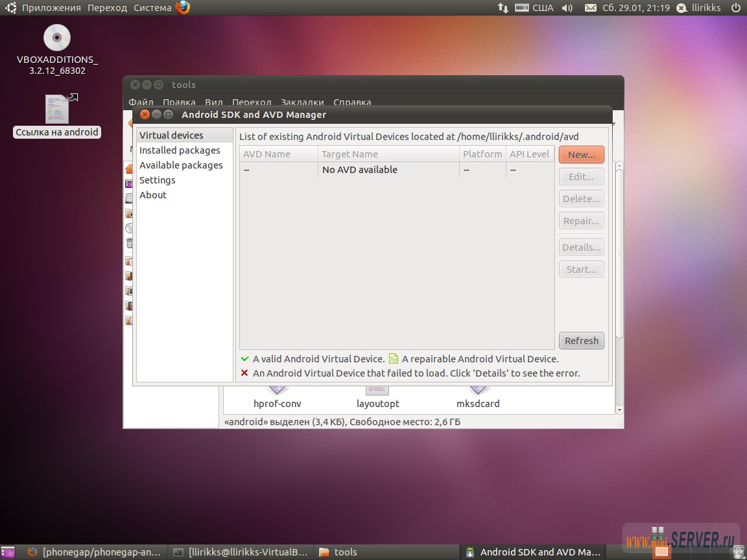747x560 pixels.
Task: Click the Ubuntu logo in top panel
Action: point(10,8)
